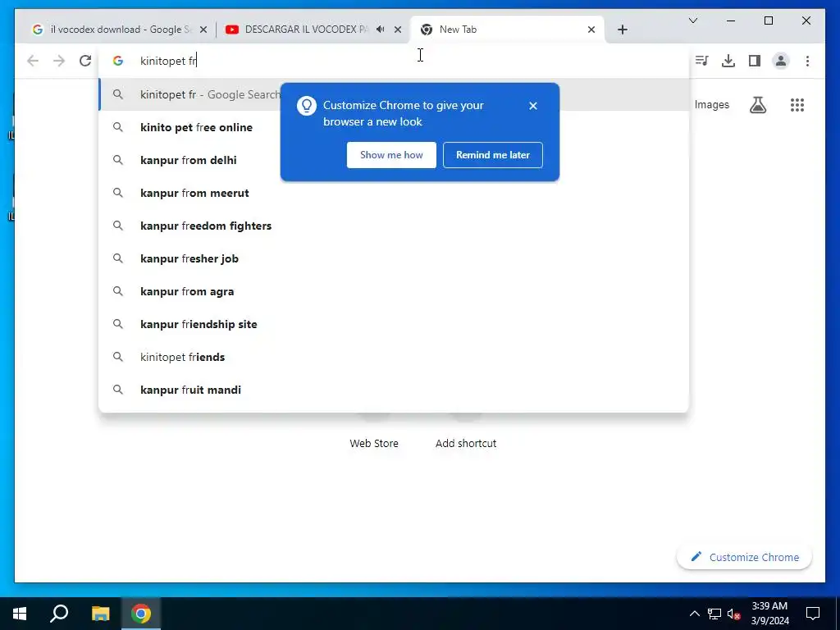Image resolution: width=840 pixels, height=630 pixels.
Task: Open the media control icon in Chrome's toolbar
Action: [x=702, y=61]
